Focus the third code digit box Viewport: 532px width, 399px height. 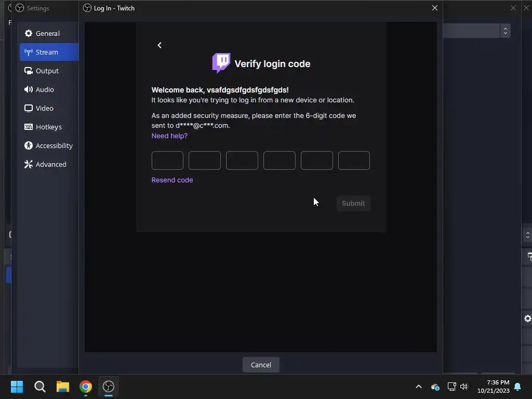(242, 161)
